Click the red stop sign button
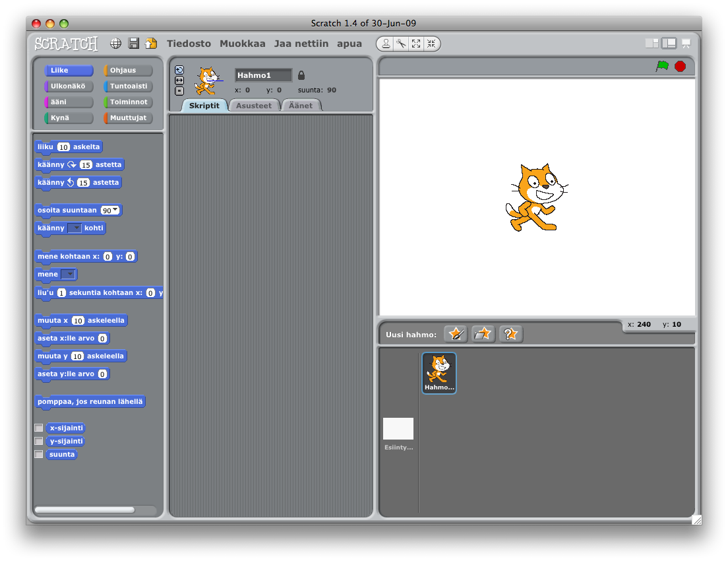 click(680, 67)
